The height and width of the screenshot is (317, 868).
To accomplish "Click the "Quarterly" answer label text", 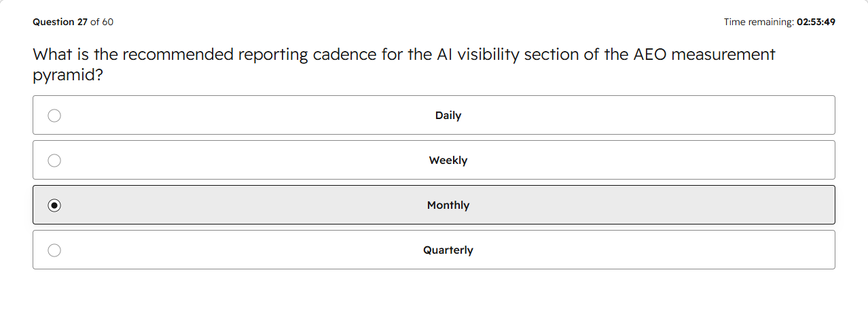I will (x=448, y=250).
